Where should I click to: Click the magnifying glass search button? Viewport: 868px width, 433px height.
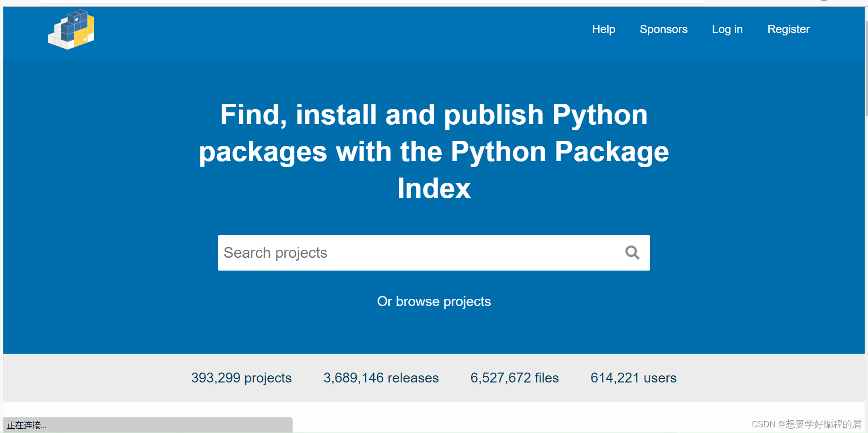click(632, 253)
